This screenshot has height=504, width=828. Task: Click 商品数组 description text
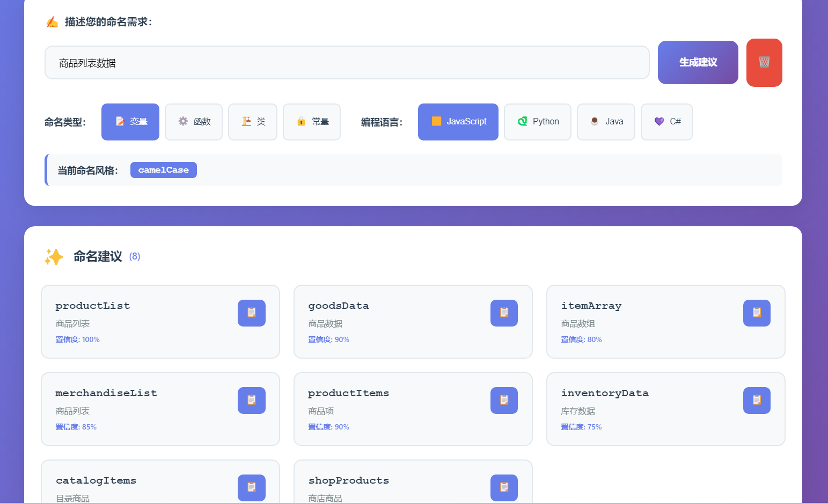pos(578,324)
